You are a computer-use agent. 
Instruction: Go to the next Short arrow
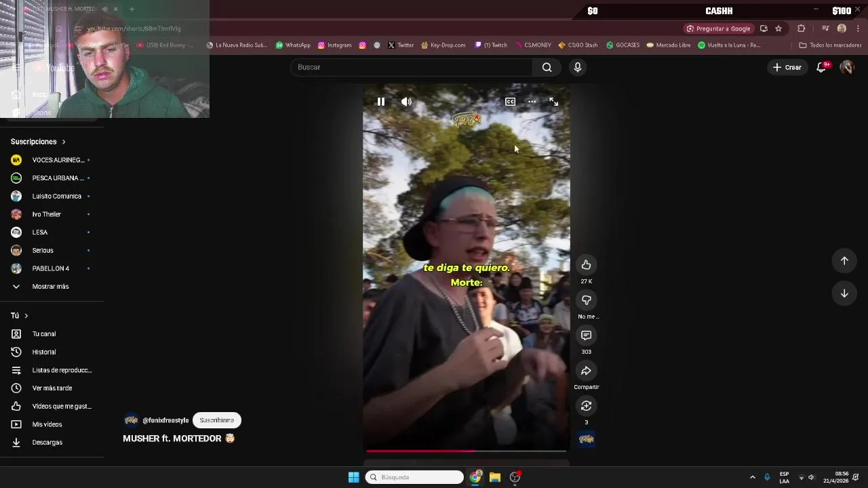[844, 293]
